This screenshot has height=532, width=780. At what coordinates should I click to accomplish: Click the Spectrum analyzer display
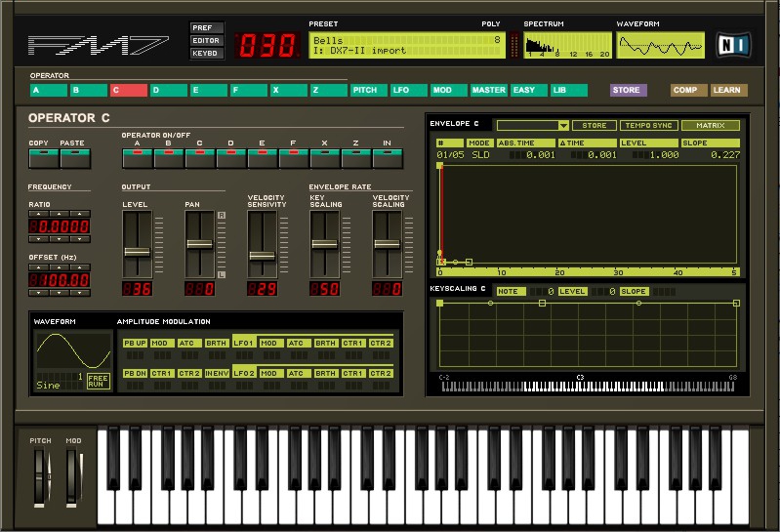[x=567, y=45]
